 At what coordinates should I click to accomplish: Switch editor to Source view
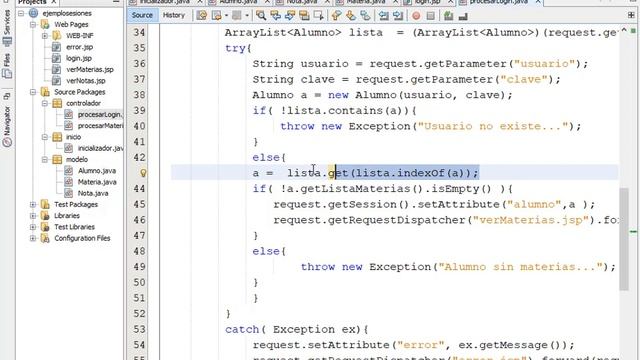[x=142, y=15]
